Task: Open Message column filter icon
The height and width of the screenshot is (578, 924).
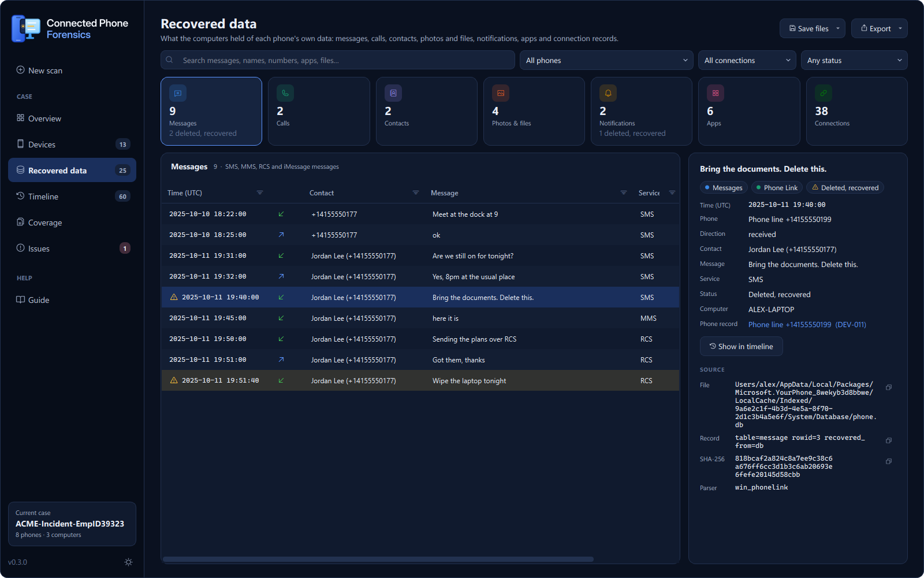Action: (x=624, y=192)
